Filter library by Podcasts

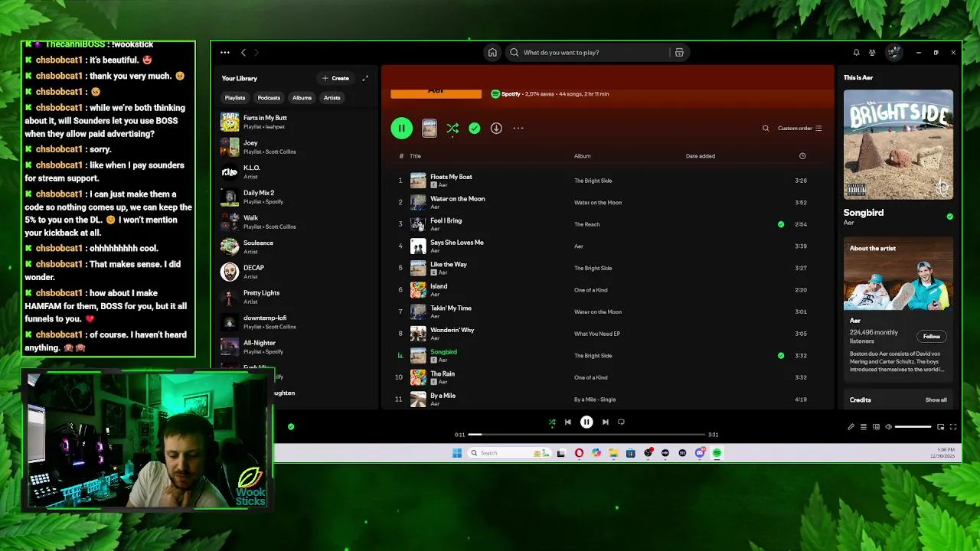(x=269, y=98)
